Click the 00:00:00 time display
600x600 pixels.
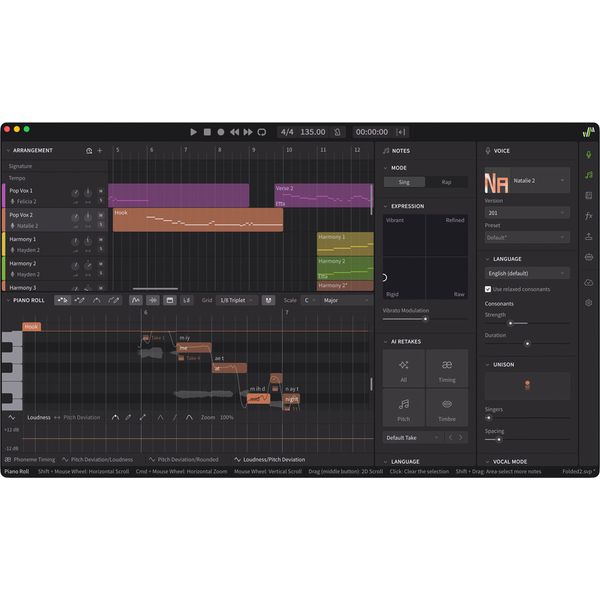(372, 132)
